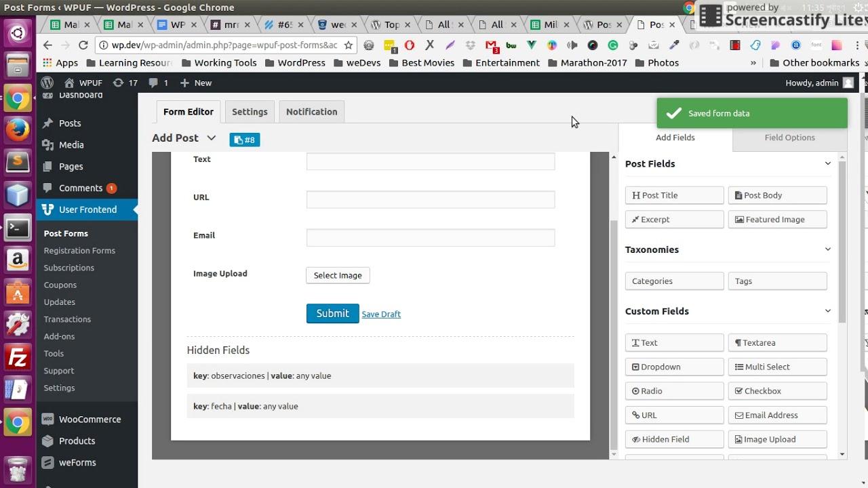This screenshot has height=488, width=868.
Task: Click the admin bar comments bubble icon
Action: point(153,83)
